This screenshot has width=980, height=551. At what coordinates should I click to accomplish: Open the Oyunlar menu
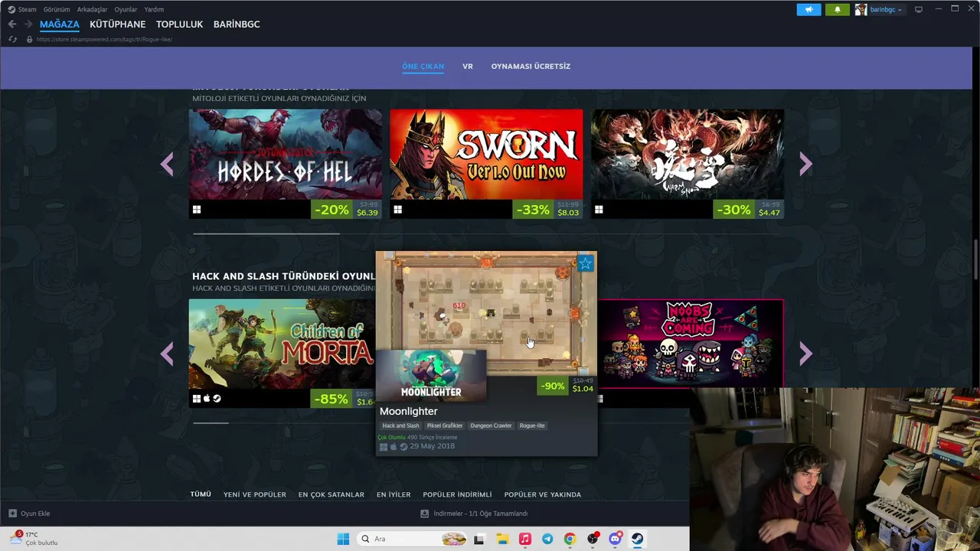click(x=126, y=9)
